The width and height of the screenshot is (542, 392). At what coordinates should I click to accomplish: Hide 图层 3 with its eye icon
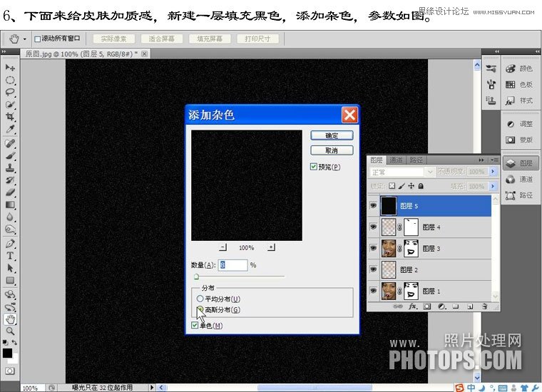tap(373, 248)
